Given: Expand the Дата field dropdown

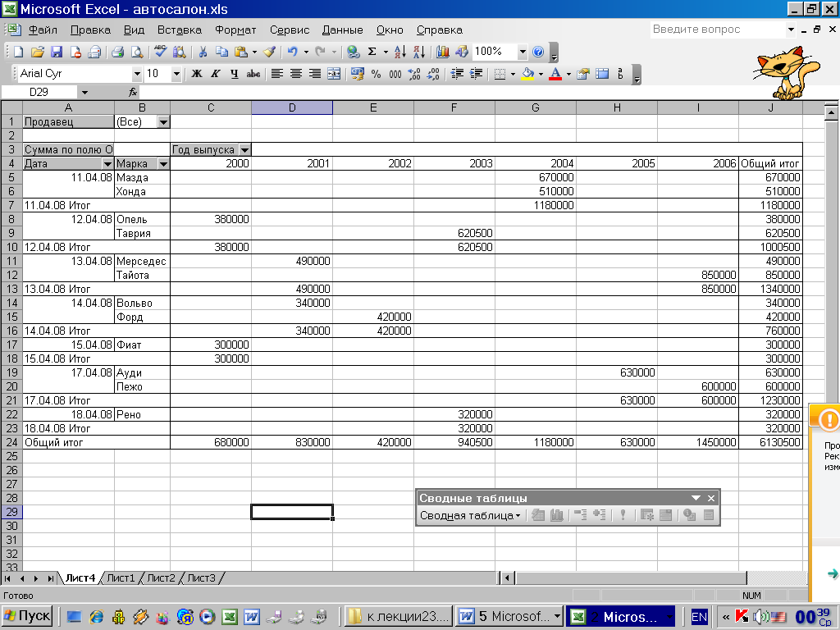Looking at the screenshot, I should (x=107, y=164).
